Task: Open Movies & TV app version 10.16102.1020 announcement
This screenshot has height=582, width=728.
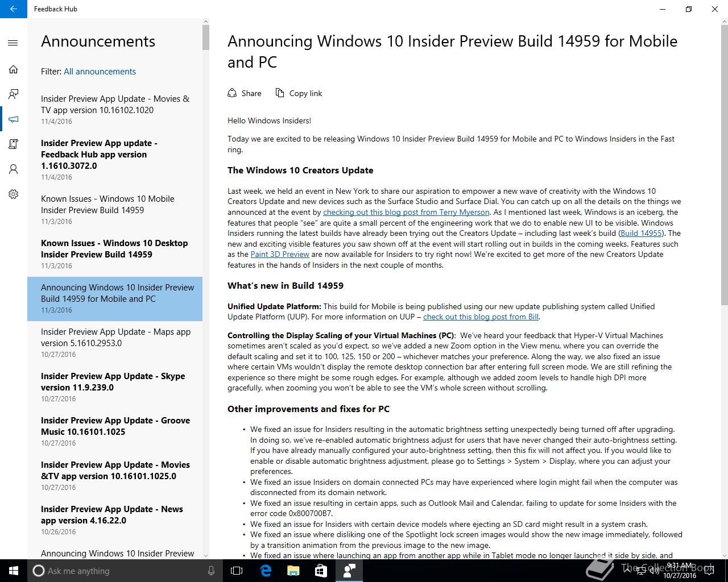Action: (x=115, y=110)
